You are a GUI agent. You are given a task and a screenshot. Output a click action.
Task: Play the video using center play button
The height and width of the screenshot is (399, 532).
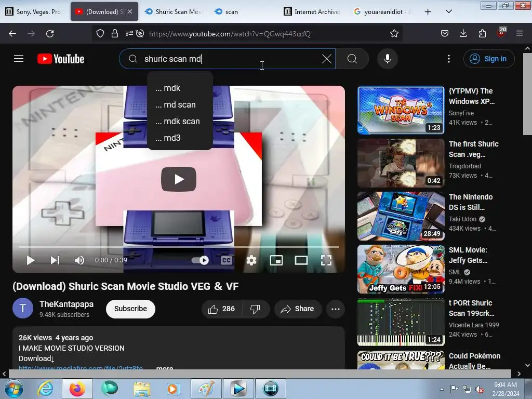pyautogui.click(x=179, y=179)
